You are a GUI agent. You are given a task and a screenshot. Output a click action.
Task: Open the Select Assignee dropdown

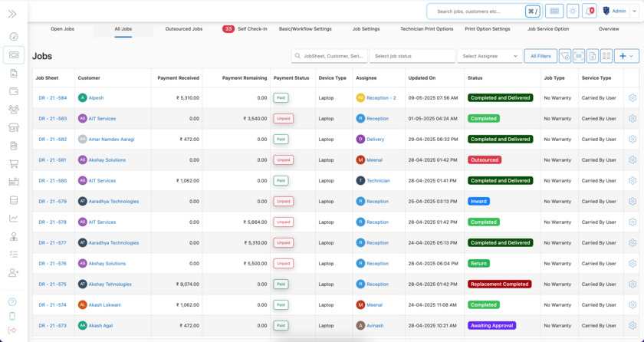[489, 56]
